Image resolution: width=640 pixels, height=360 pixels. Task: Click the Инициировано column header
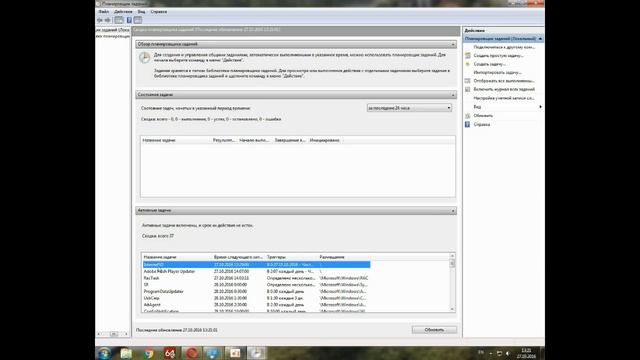click(325, 140)
